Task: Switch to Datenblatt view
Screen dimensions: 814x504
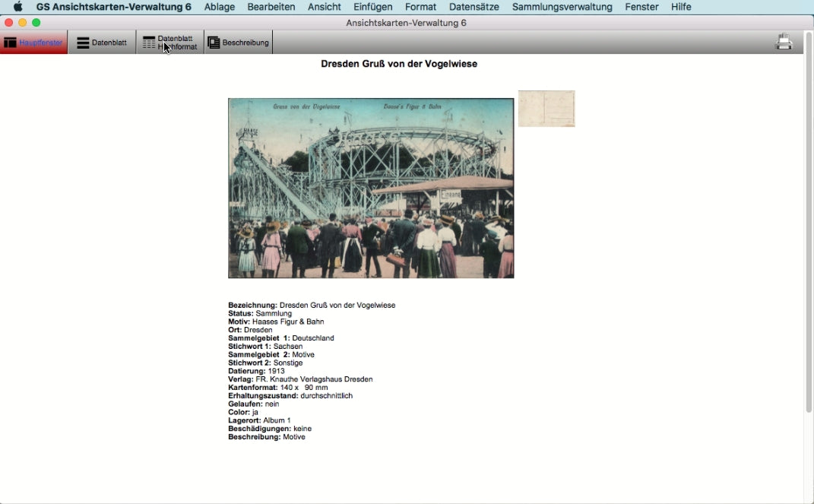Action: point(102,43)
